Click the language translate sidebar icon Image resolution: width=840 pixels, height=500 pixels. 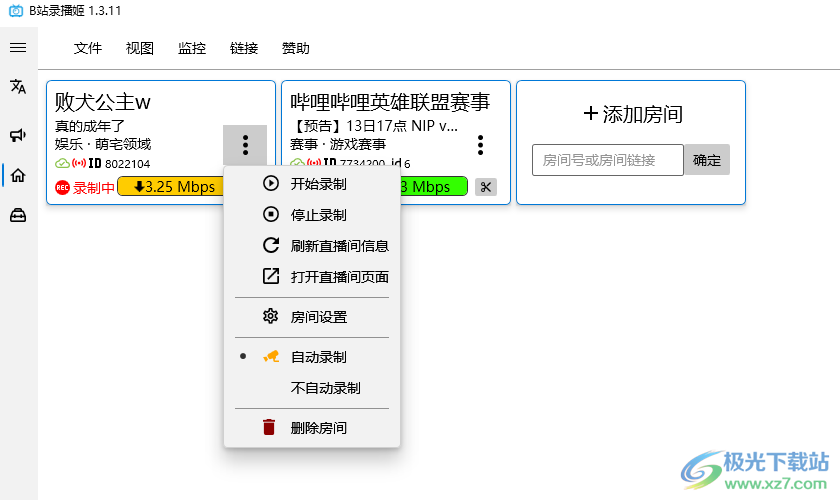point(18,86)
